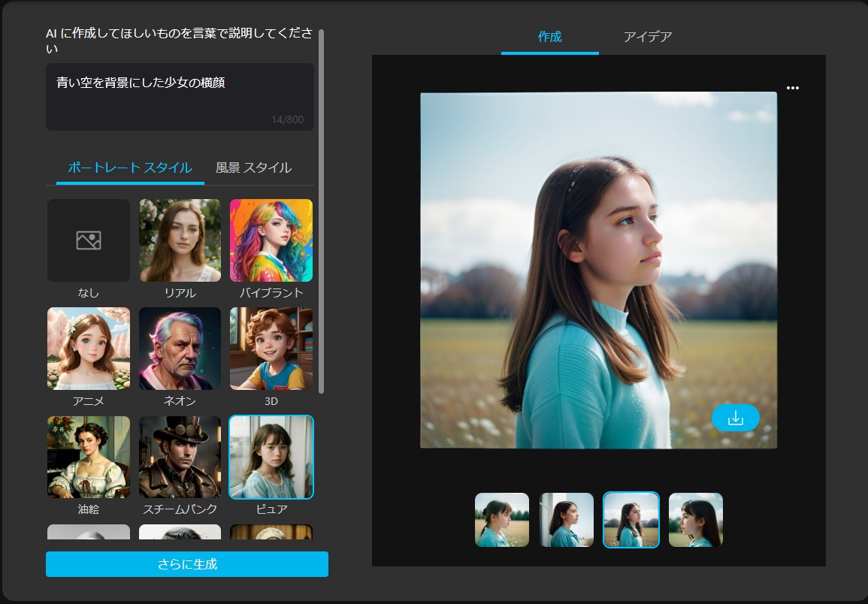Select the なし (none) style placeholder icon

click(89, 240)
